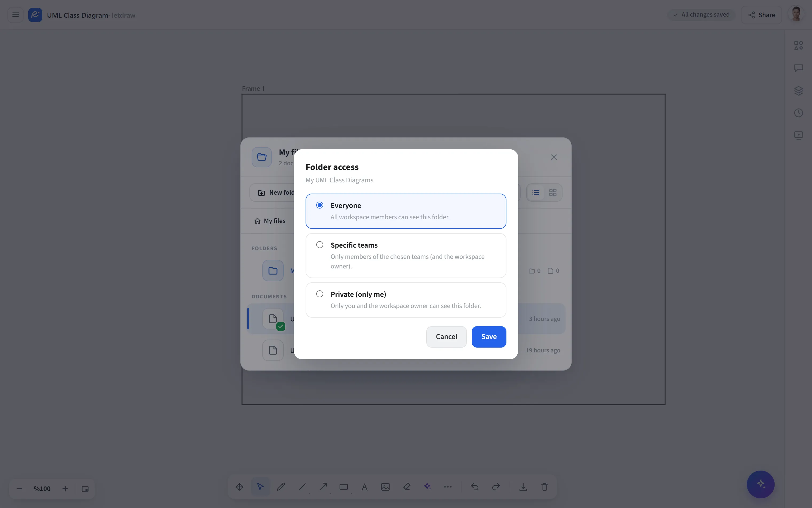This screenshot has height=508, width=812.
Task: Undo the last action
Action: [475, 487]
